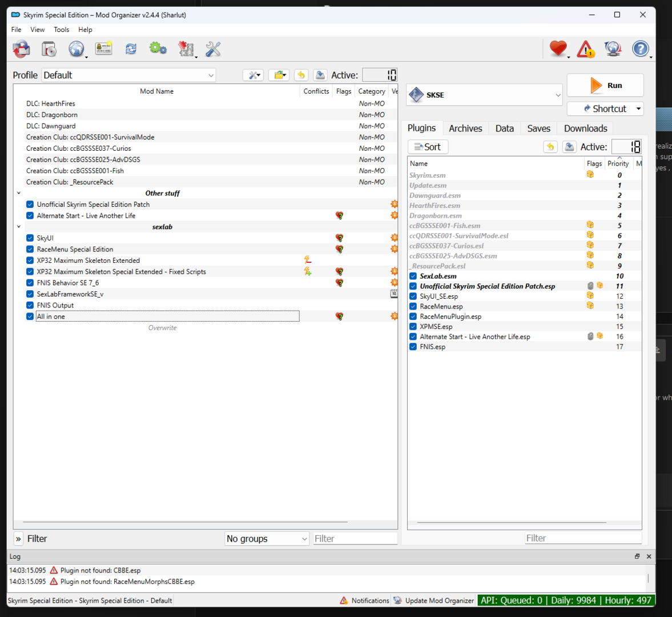The image size is (672, 617).
Task: Click the archive flag on SkyUI_SE.esp
Action: pos(590,295)
